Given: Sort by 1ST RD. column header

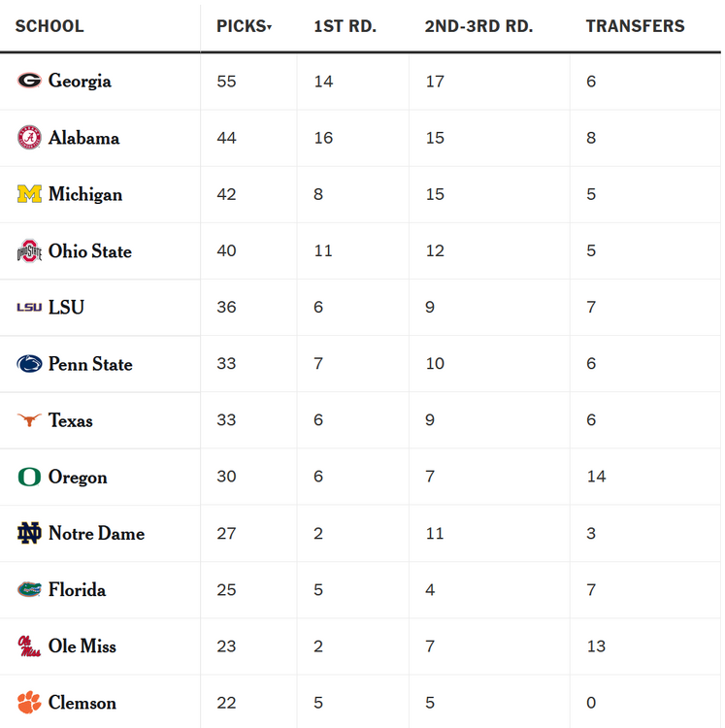Looking at the screenshot, I should click(345, 26).
